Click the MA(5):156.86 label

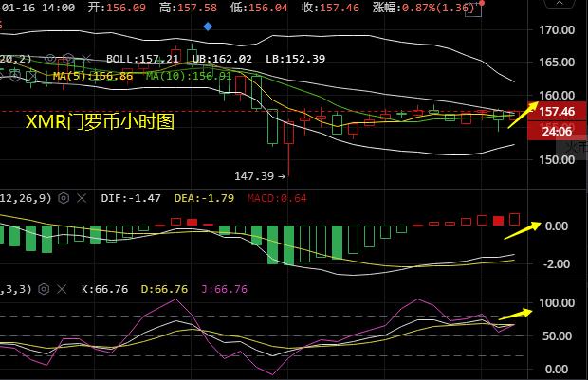point(93,76)
